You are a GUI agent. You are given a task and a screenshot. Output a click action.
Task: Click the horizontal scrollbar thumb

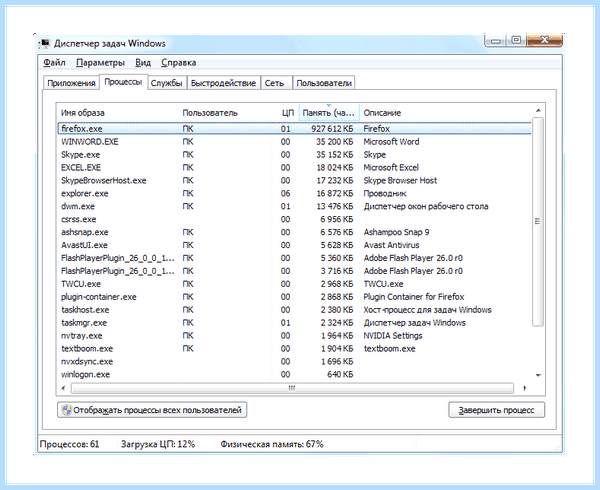292,388
